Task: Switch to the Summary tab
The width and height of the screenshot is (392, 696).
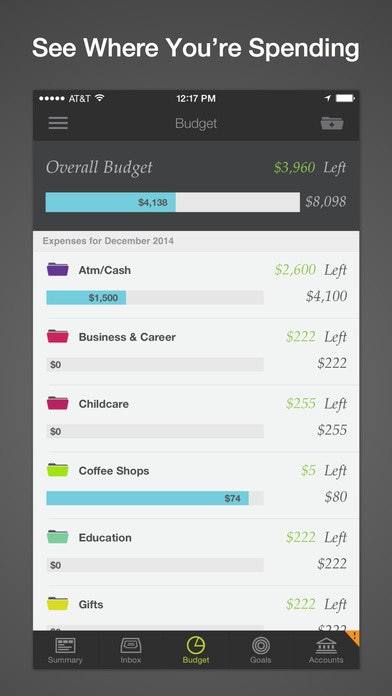Action: [x=65, y=650]
